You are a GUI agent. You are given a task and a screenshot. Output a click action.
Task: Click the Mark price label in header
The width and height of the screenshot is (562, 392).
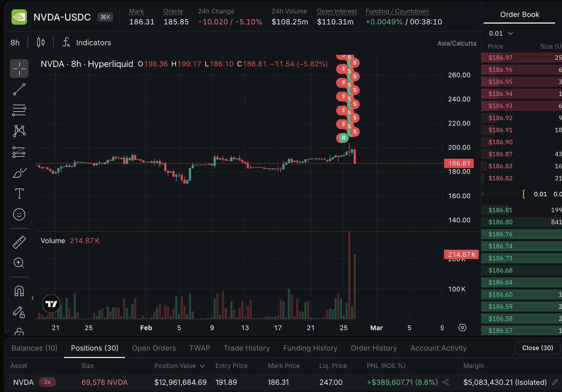tap(137, 11)
